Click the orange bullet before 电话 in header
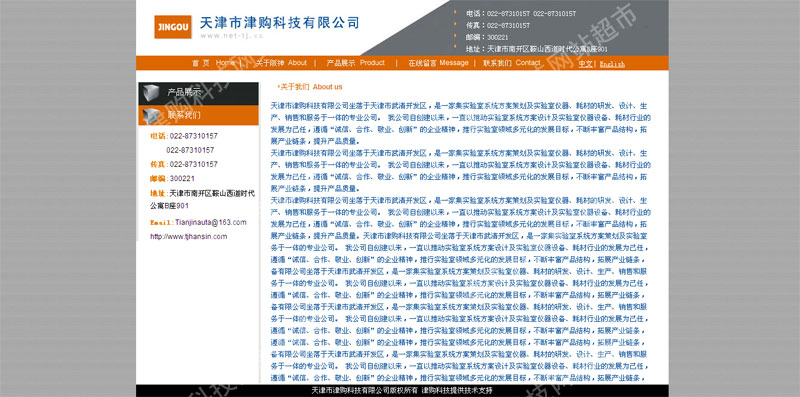800x397 pixels. pyautogui.click(x=455, y=12)
